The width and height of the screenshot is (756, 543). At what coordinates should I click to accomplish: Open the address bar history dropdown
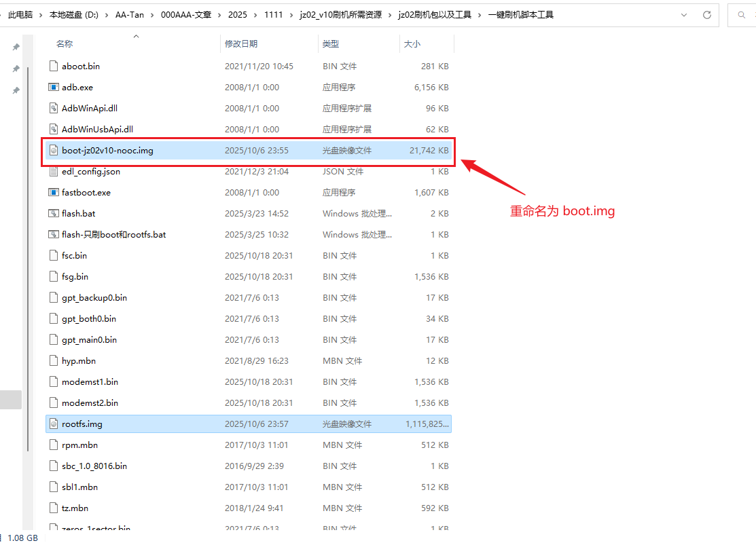coord(685,14)
